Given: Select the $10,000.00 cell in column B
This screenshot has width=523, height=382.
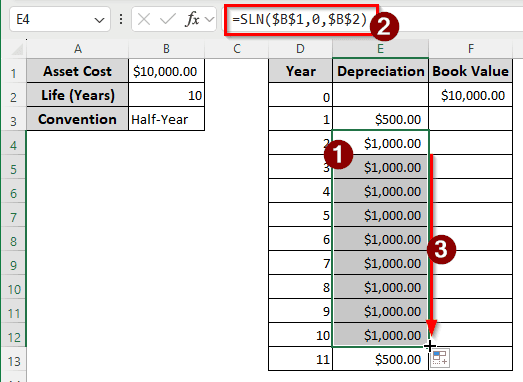Looking at the screenshot, I should pos(166,71).
